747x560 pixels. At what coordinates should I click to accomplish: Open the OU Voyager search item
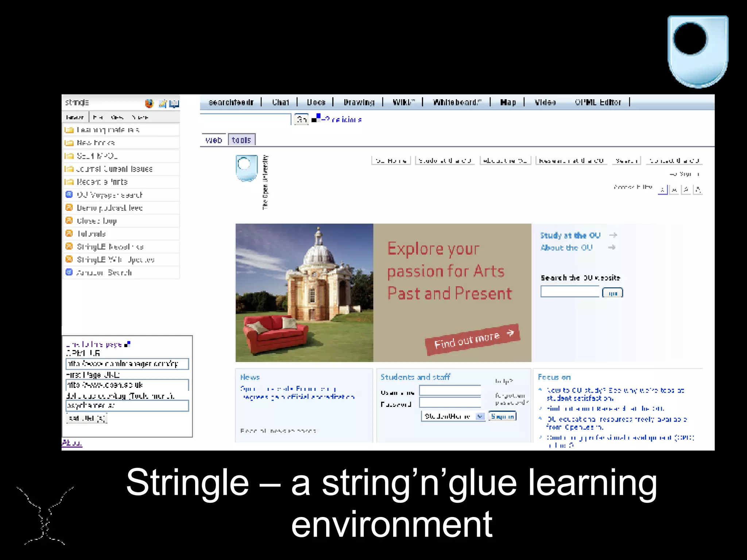pyautogui.click(x=109, y=195)
